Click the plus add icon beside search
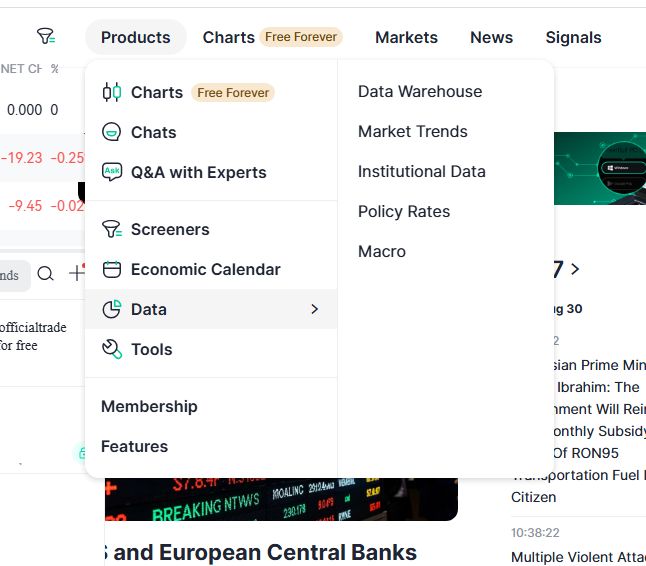The image size is (646, 566). pos(77,273)
